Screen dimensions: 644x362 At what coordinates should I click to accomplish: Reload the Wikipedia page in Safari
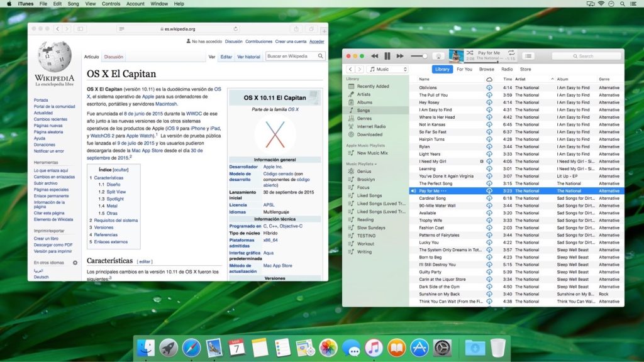235,29
